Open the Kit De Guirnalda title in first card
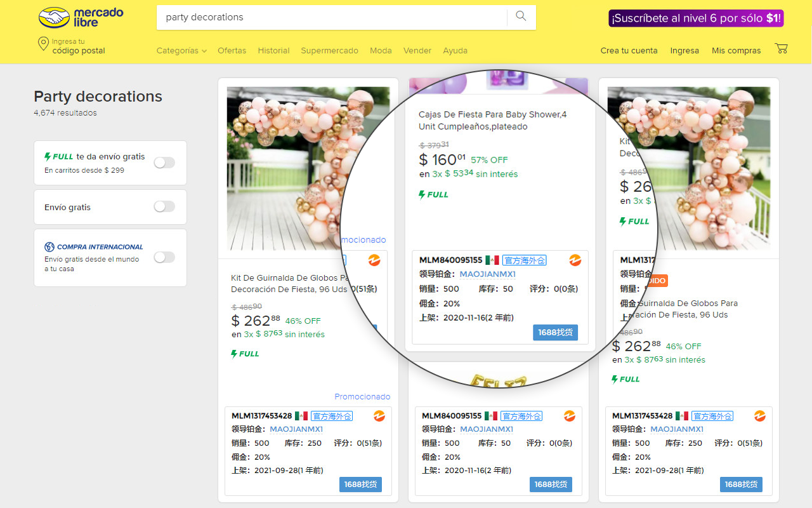 tap(291, 283)
